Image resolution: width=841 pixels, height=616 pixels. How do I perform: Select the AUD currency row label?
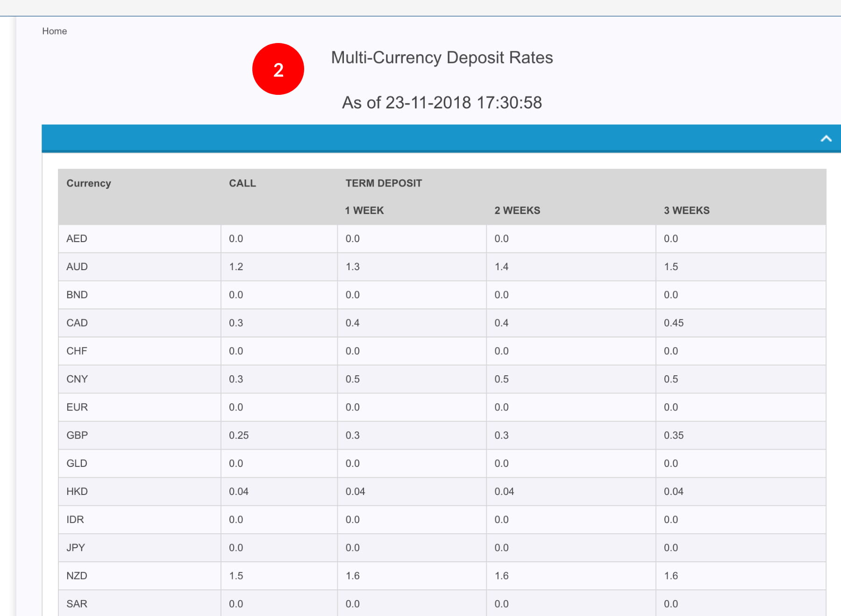[77, 267]
